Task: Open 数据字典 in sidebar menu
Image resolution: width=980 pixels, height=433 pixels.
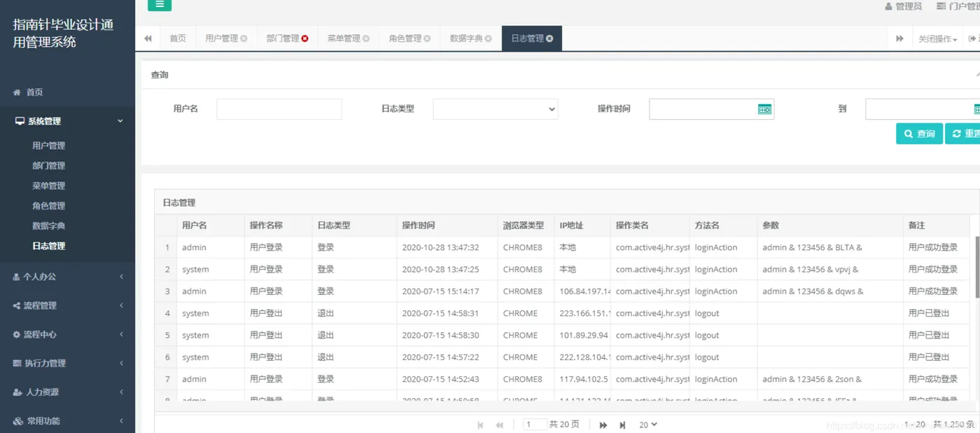Action: pyautogui.click(x=48, y=226)
